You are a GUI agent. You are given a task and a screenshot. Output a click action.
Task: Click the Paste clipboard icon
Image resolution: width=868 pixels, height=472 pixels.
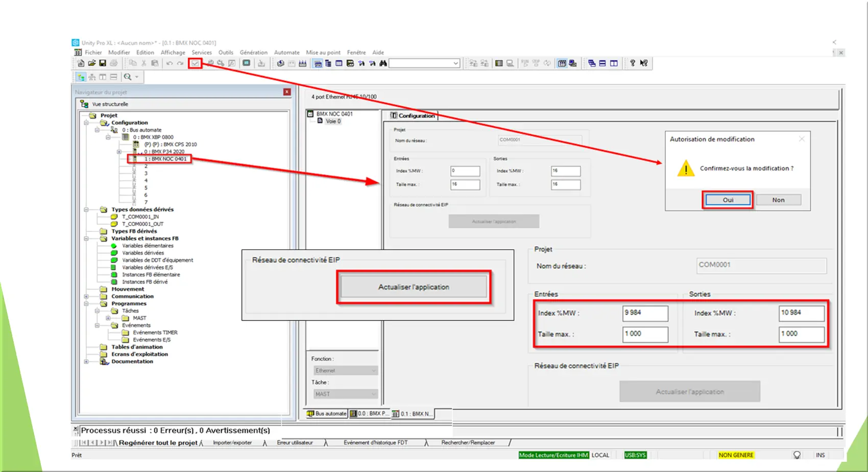[155, 63]
